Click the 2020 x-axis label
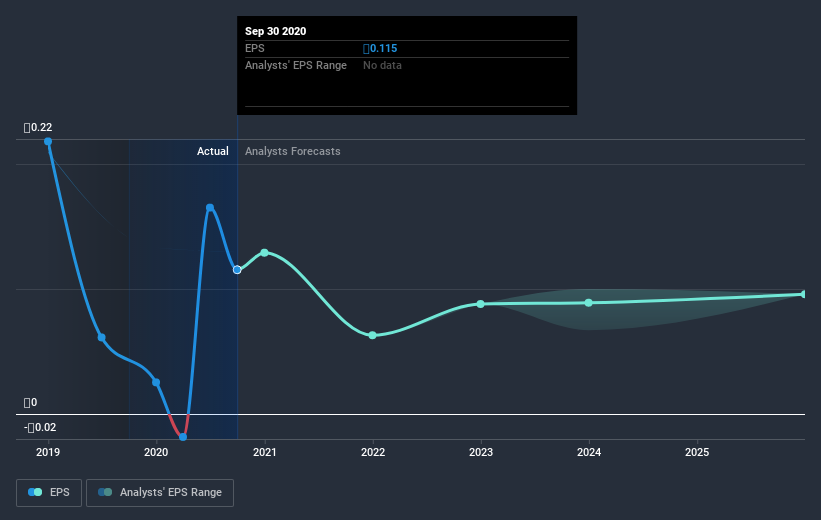 click(x=156, y=452)
